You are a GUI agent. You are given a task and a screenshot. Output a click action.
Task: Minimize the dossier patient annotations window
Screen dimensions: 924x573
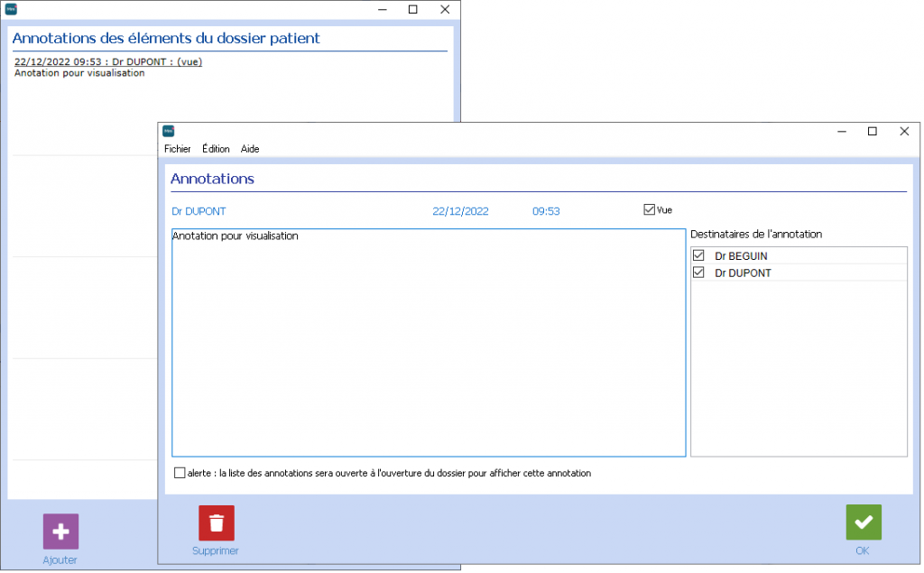pyautogui.click(x=383, y=9)
